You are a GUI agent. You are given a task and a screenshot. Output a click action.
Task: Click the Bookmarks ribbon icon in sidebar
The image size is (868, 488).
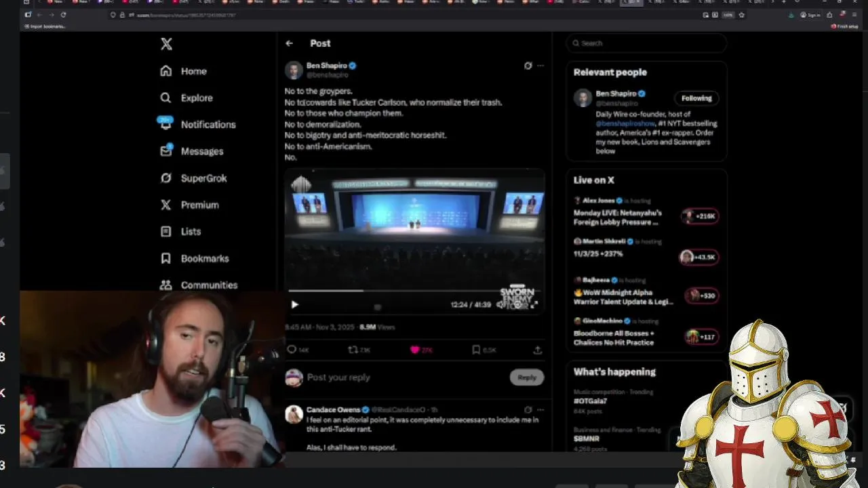pyautogui.click(x=165, y=258)
